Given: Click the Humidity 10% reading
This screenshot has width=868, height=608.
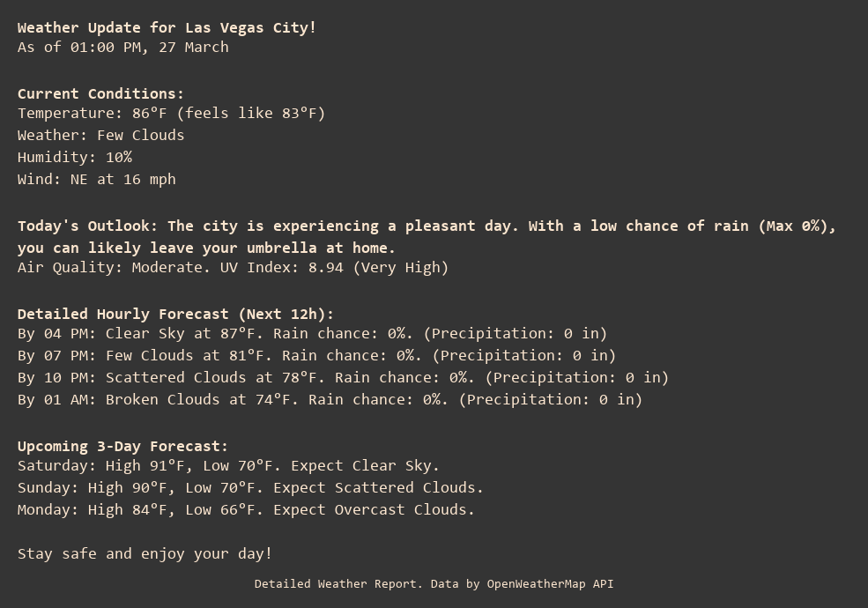Looking at the screenshot, I should 74,157.
